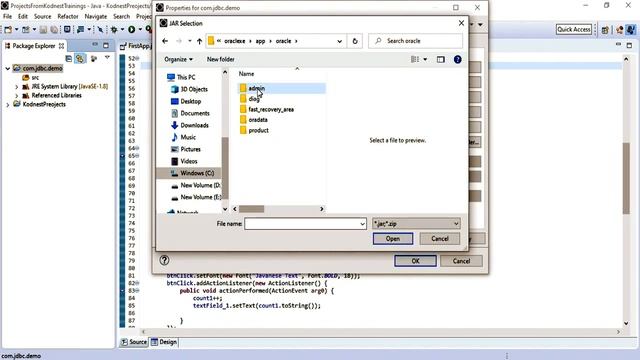Click the File name input field
This screenshot has height=360, width=640.
301,224
